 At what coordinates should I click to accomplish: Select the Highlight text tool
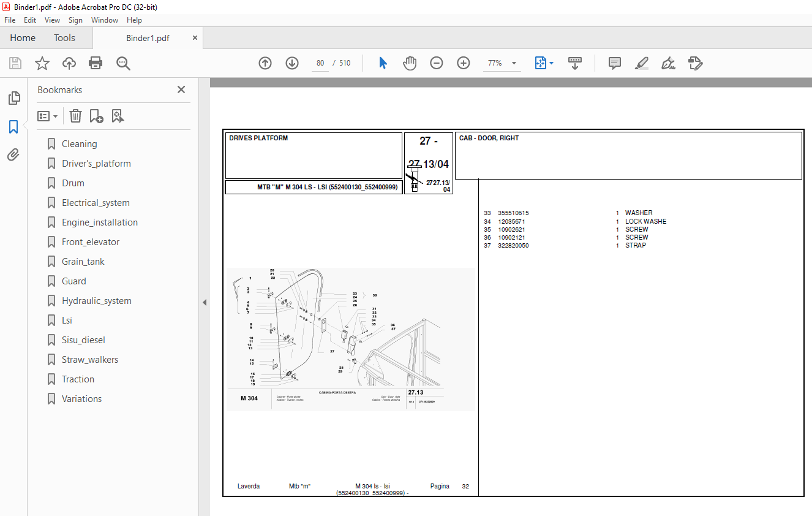coord(641,63)
